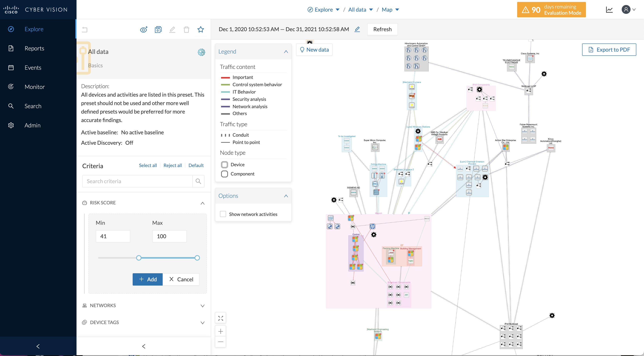Image resolution: width=644 pixels, height=356 pixels.
Task: Check the Device node type checkbox
Action: 224,164
